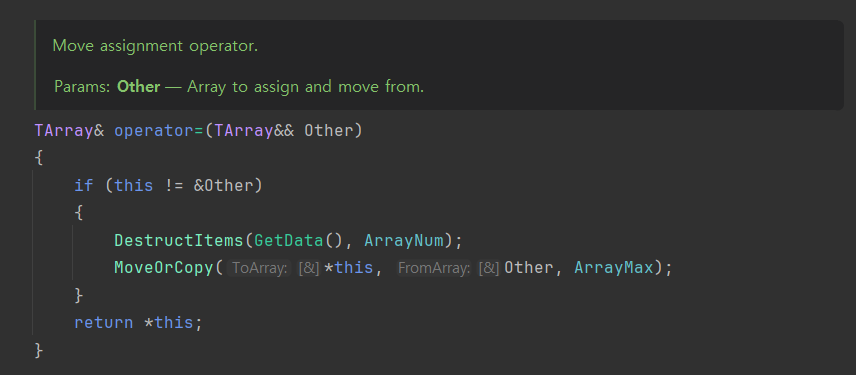Click the 'ToArray:' inlay parameter hint
Image resolution: width=856 pixels, height=375 pixels.
pos(260,268)
